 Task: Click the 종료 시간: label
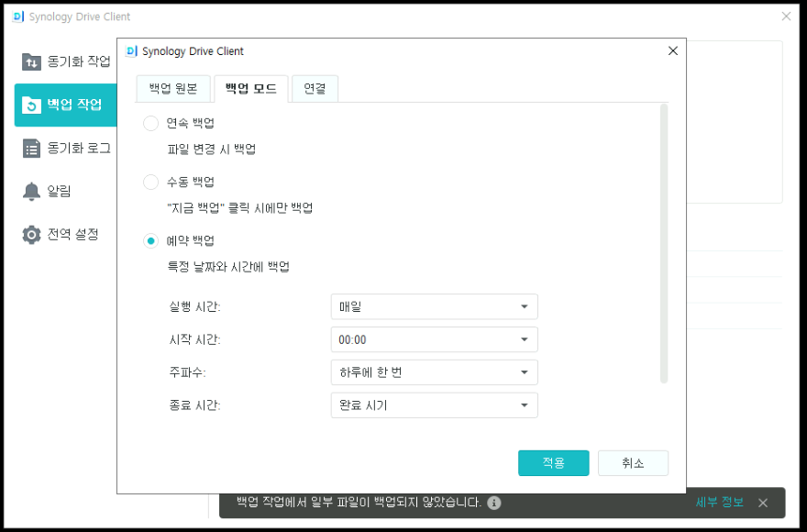pos(194,405)
